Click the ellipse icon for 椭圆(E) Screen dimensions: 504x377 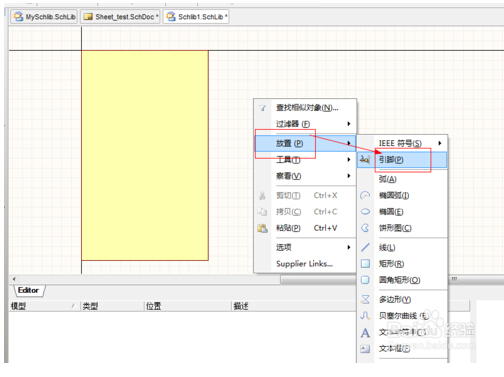tap(365, 212)
